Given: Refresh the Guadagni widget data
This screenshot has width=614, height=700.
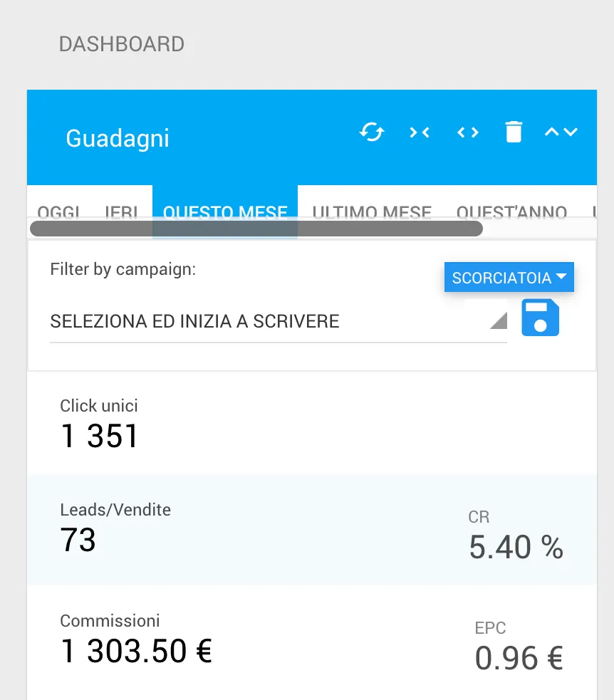Looking at the screenshot, I should point(372,132).
